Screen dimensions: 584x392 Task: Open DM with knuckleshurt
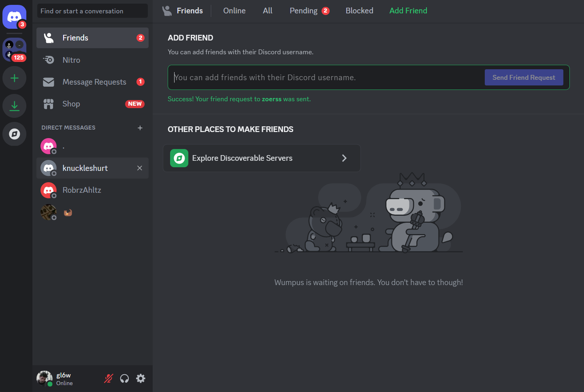(92, 168)
